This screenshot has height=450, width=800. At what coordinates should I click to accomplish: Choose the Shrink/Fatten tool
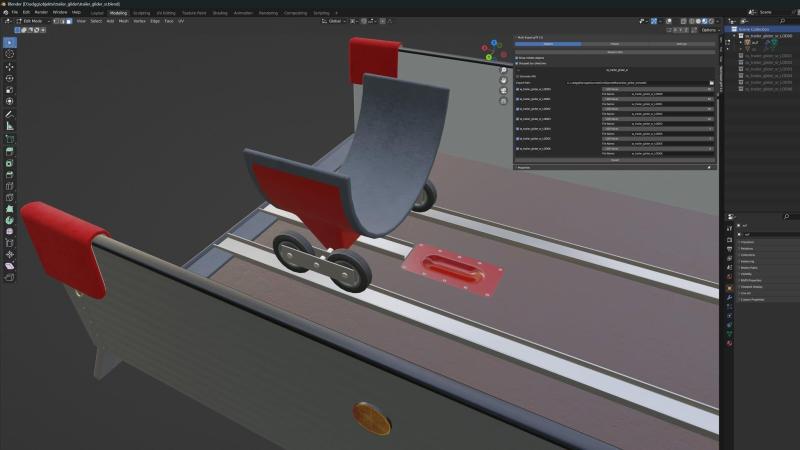tap(10, 255)
